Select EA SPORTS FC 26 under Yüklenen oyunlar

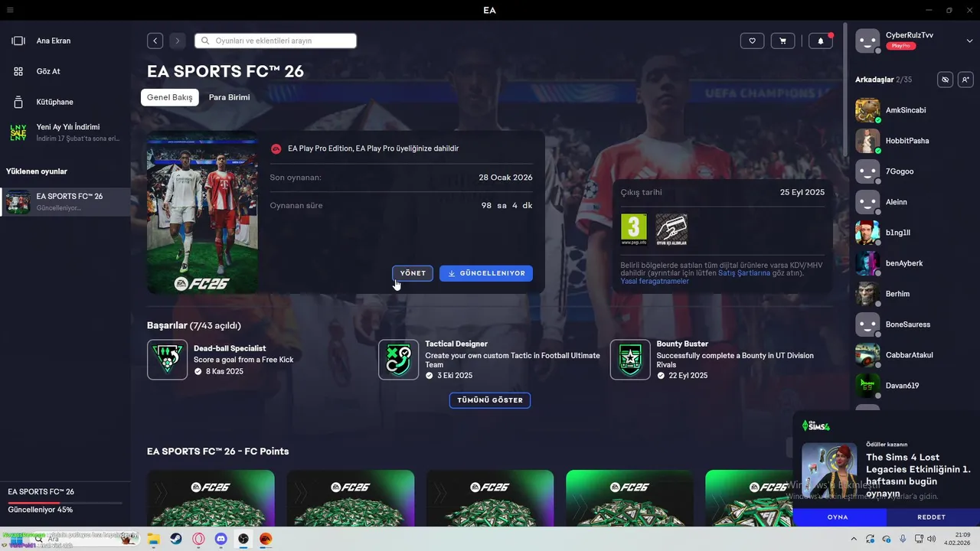[65, 202]
